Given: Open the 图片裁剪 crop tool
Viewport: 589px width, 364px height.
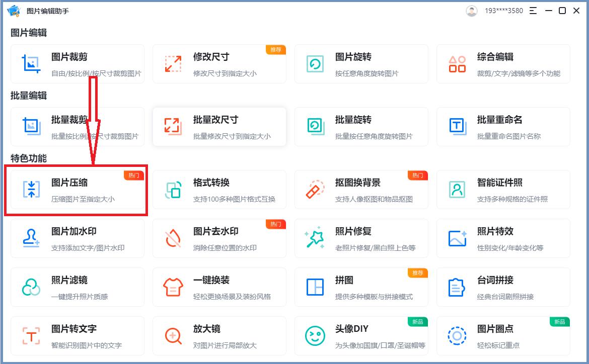Looking at the screenshot, I should pos(78,64).
